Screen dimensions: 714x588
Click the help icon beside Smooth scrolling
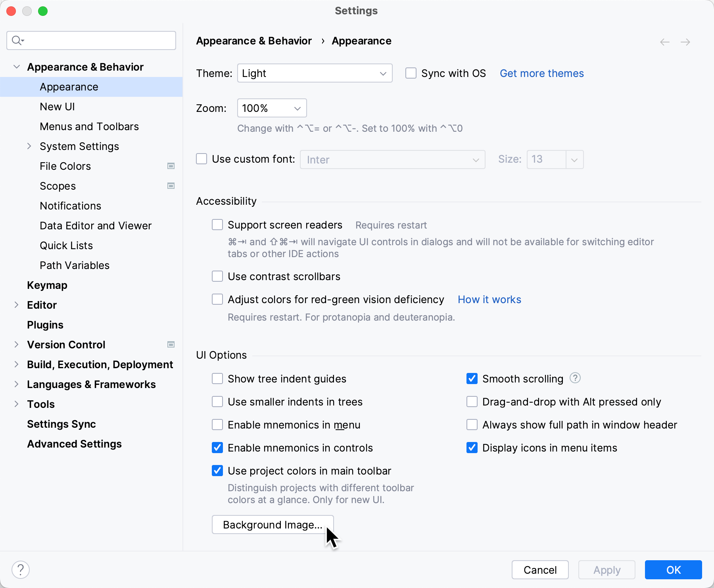tap(575, 378)
